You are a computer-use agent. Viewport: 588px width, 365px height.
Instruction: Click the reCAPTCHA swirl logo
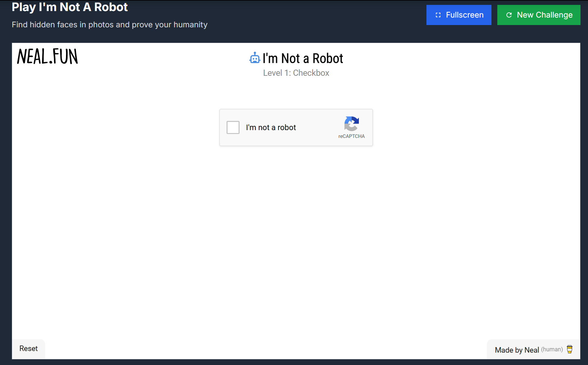click(351, 124)
